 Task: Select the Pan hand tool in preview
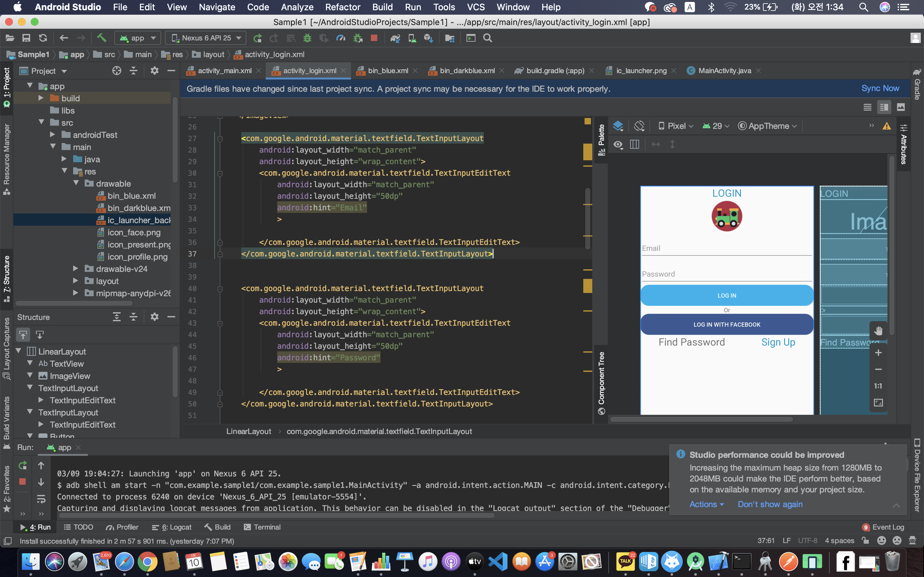coord(878,331)
